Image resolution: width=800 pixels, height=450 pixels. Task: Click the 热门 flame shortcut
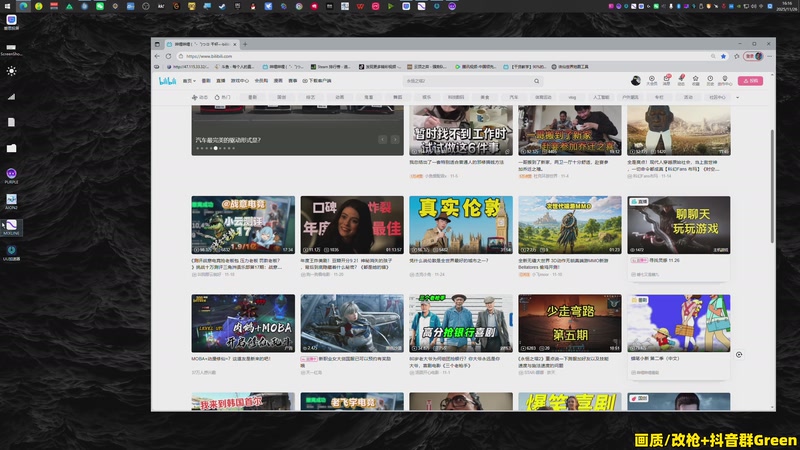point(222,97)
